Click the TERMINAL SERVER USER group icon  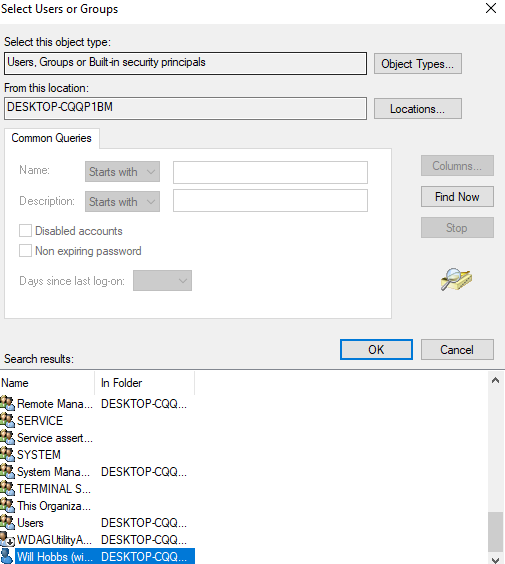pyautogui.click(x=8, y=488)
